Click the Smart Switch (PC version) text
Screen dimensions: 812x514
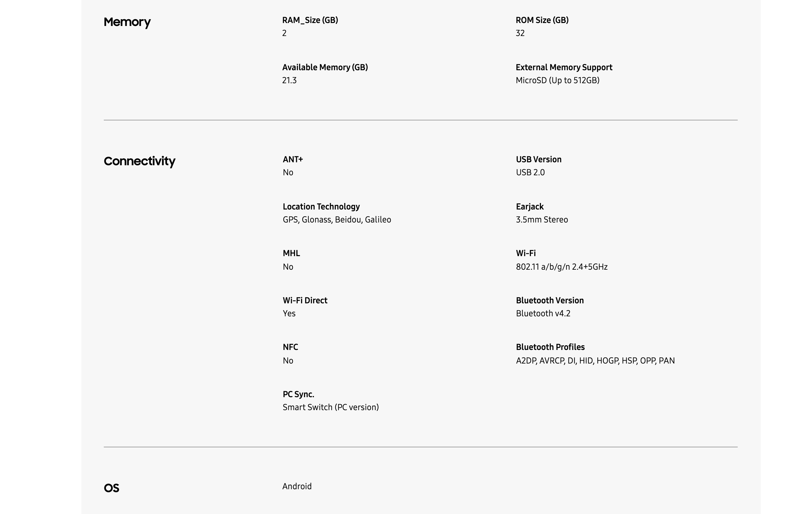click(331, 407)
